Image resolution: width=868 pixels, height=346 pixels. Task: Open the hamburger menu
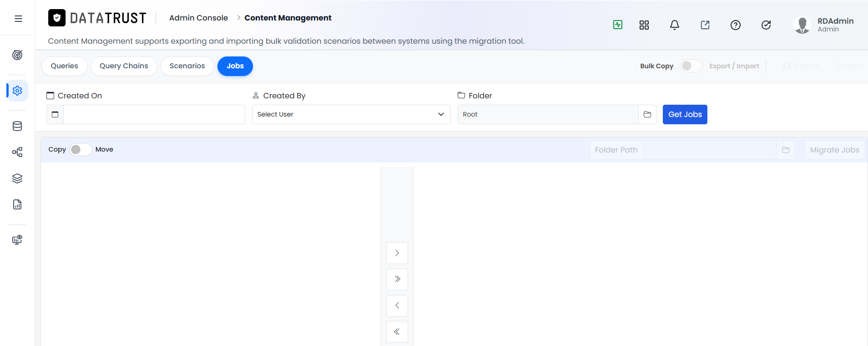tap(18, 19)
